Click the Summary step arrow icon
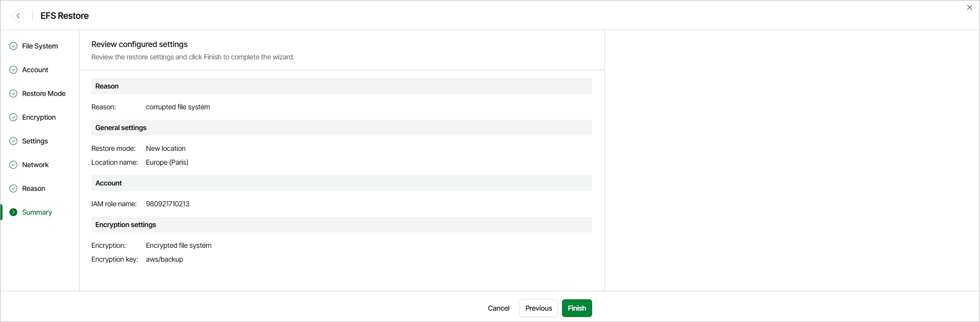Image resolution: width=980 pixels, height=322 pixels. pyautogui.click(x=13, y=212)
